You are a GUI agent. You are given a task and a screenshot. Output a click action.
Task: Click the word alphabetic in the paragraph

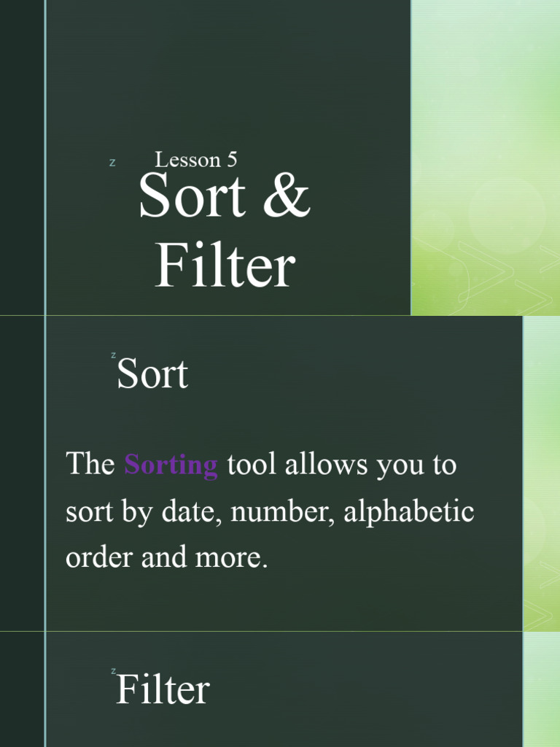pyautogui.click(x=408, y=511)
